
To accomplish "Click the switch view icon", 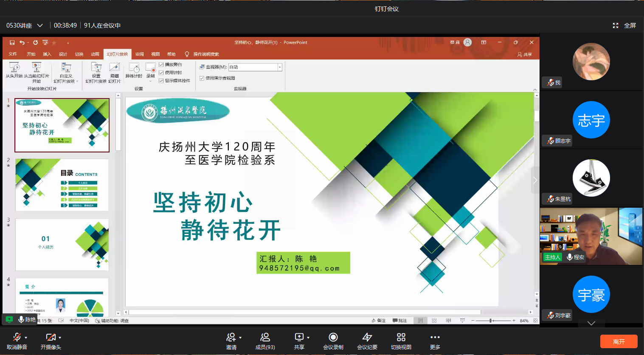I will tap(401, 337).
